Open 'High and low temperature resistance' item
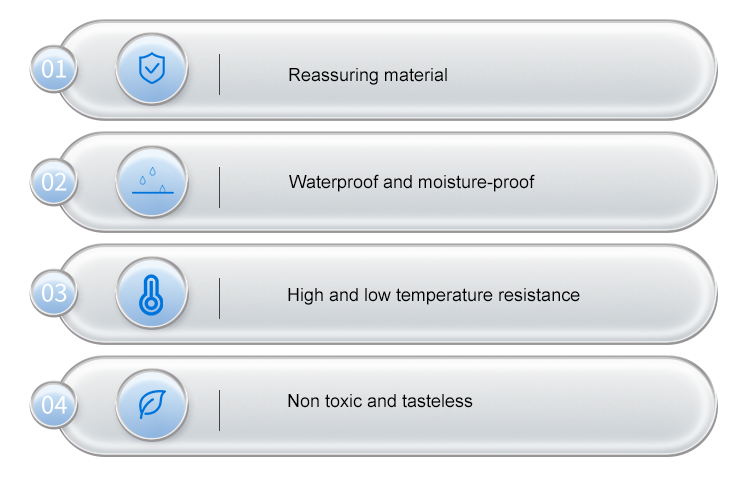Viewport: 750px width, 478px height. tap(433, 295)
